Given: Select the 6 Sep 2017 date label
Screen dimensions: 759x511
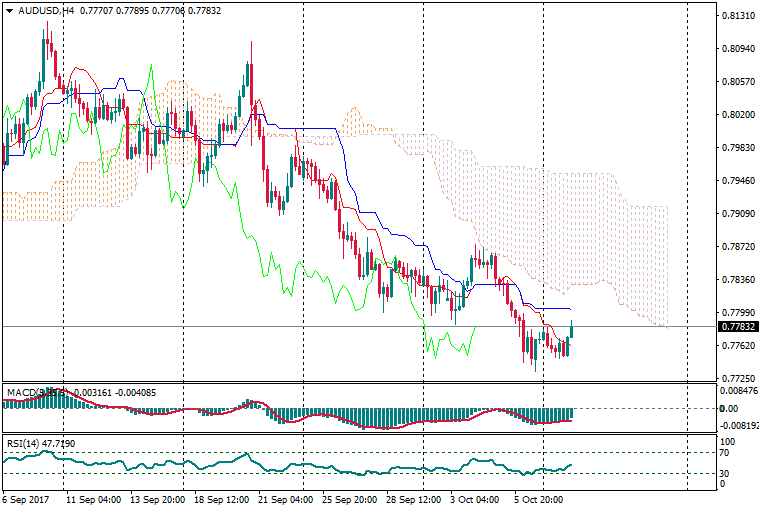Looking at the screenshot, I should (x=26, y=498).
